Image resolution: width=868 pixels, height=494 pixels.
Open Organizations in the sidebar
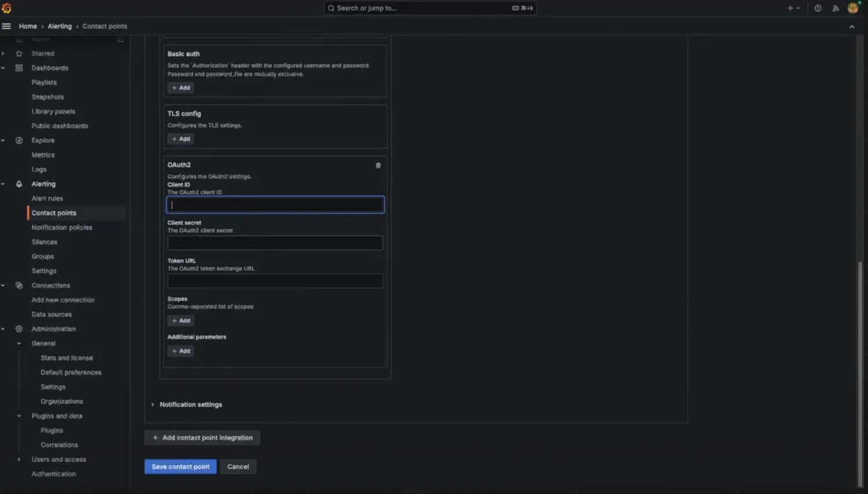pos(61,401)
